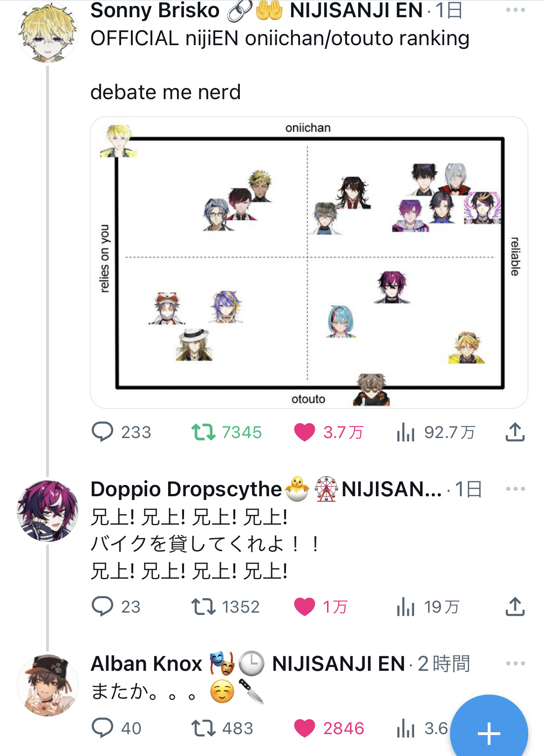Image resolution: width=545 pixels, height=756 pixels.
Task: Share Sonny Brisko's tweet
Action: click(515, 432)
